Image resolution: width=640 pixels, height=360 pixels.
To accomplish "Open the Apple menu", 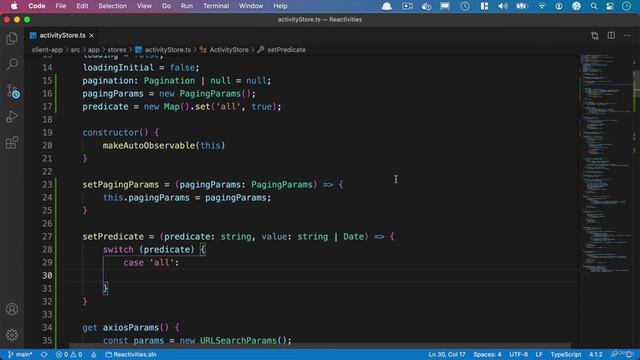I will (14, 6).
